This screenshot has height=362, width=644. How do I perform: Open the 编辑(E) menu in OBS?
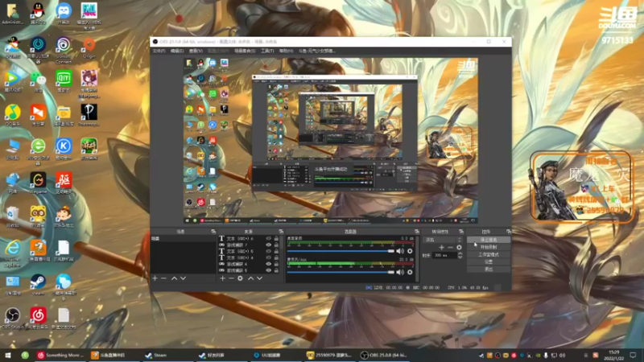tap(177, 51)
